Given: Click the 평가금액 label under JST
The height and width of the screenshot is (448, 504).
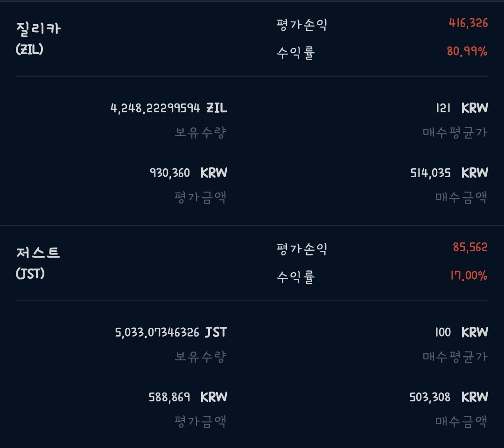Looking at the screenshot, I should tap(200, 422).
